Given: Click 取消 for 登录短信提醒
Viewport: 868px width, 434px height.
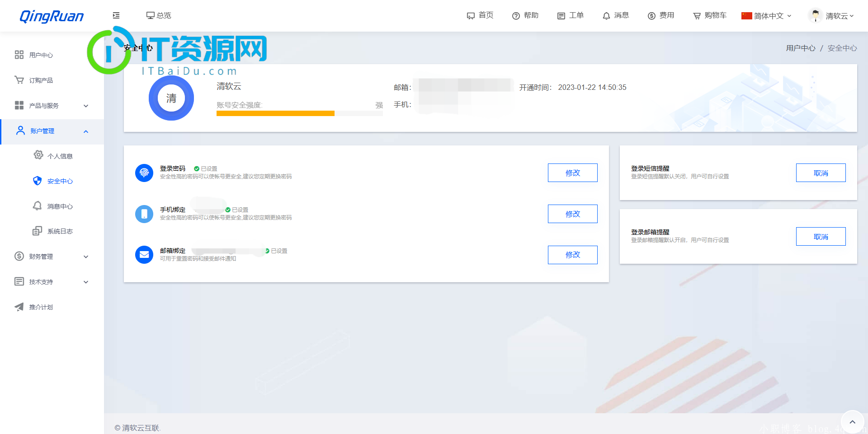Looking at the screenshot, I should tap(821, 173).
